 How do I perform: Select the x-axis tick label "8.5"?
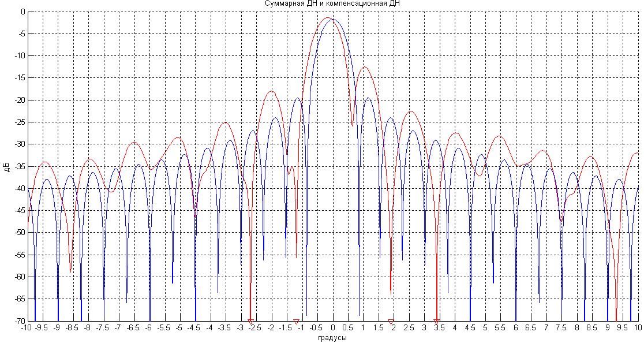[592, 328]
